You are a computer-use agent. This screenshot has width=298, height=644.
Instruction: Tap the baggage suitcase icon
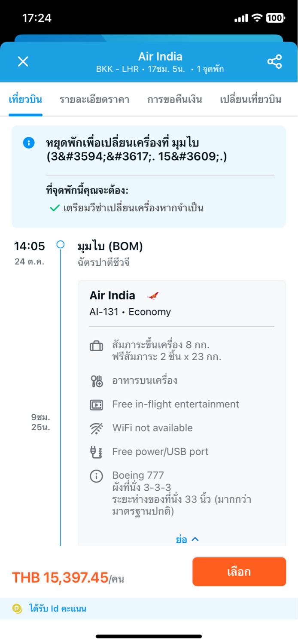(97, 346)
